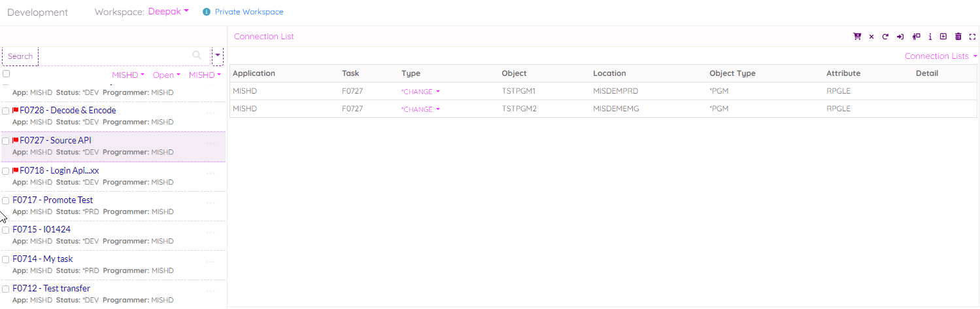Click the trash can delete icon

point(958,37)
